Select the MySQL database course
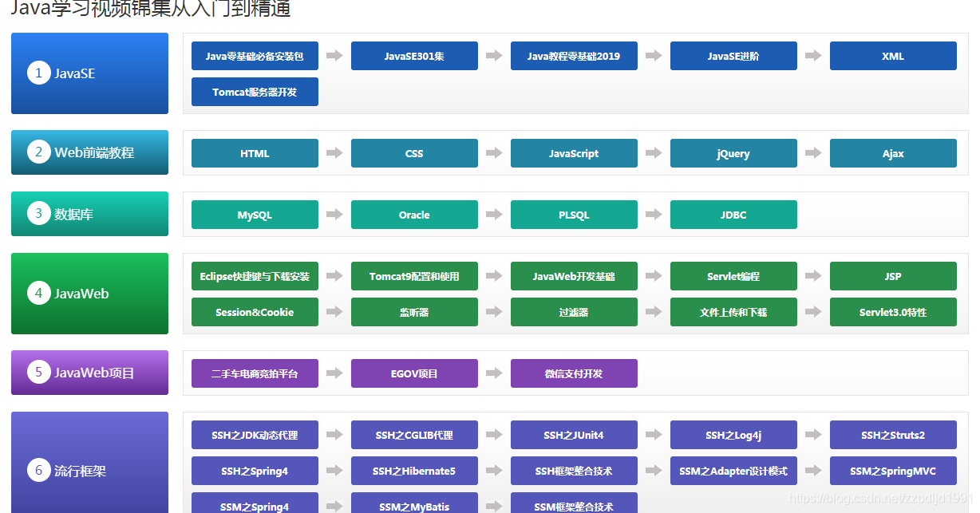 (x=255, y=215)
